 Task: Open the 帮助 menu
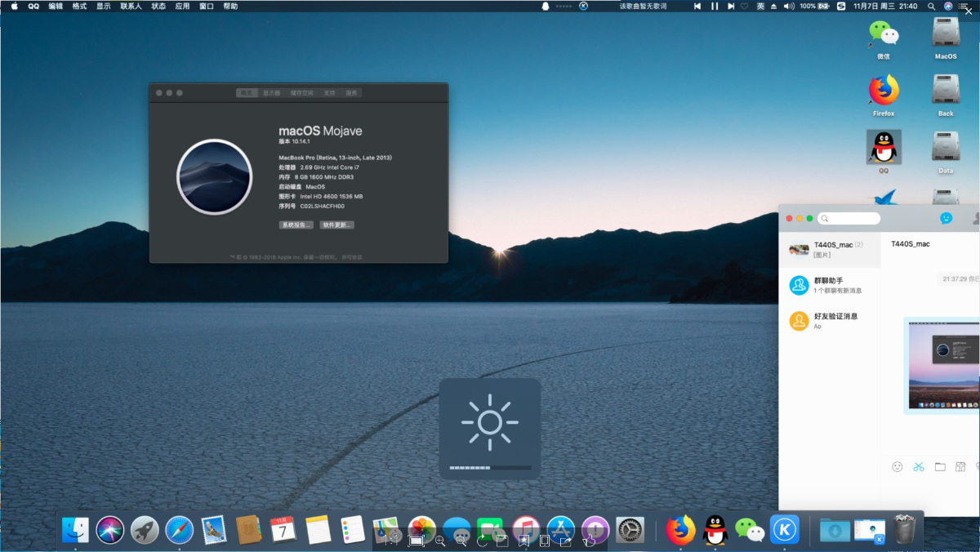tap(231, 6)
